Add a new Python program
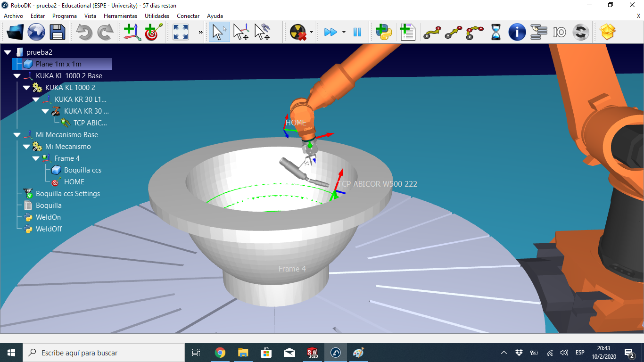The width and height of the screenshot is (644, 362). [x=384, y=32]
